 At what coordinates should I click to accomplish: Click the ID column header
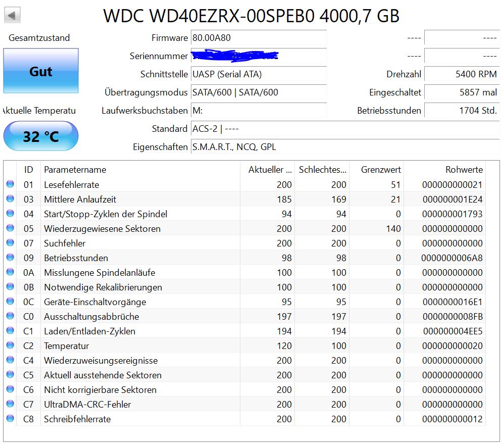28,169
